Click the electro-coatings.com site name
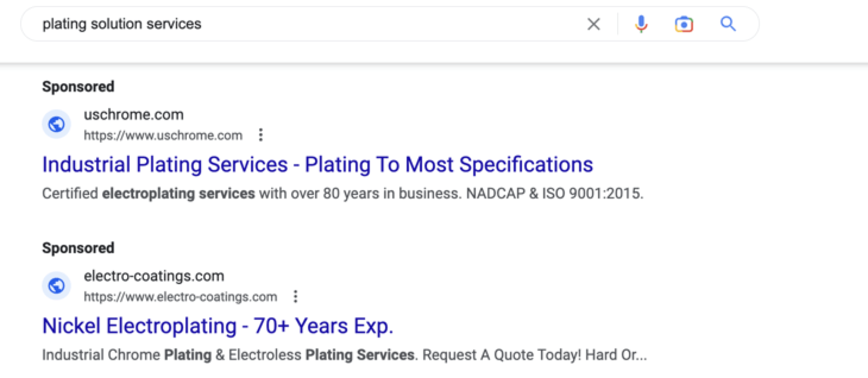 [154, 276]
